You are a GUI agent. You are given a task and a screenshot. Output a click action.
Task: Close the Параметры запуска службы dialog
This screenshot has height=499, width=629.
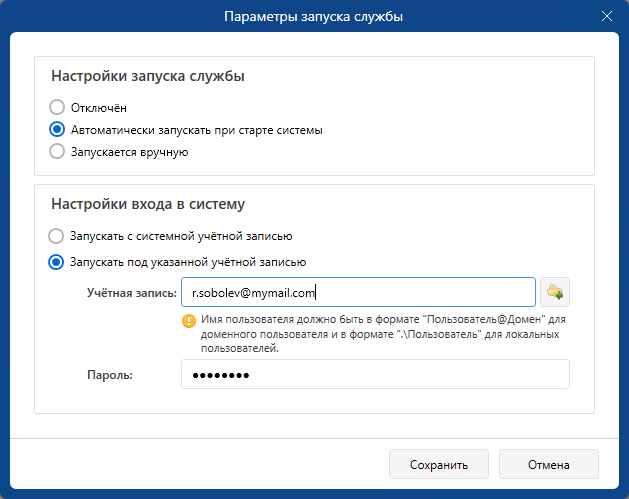point(607,16)
